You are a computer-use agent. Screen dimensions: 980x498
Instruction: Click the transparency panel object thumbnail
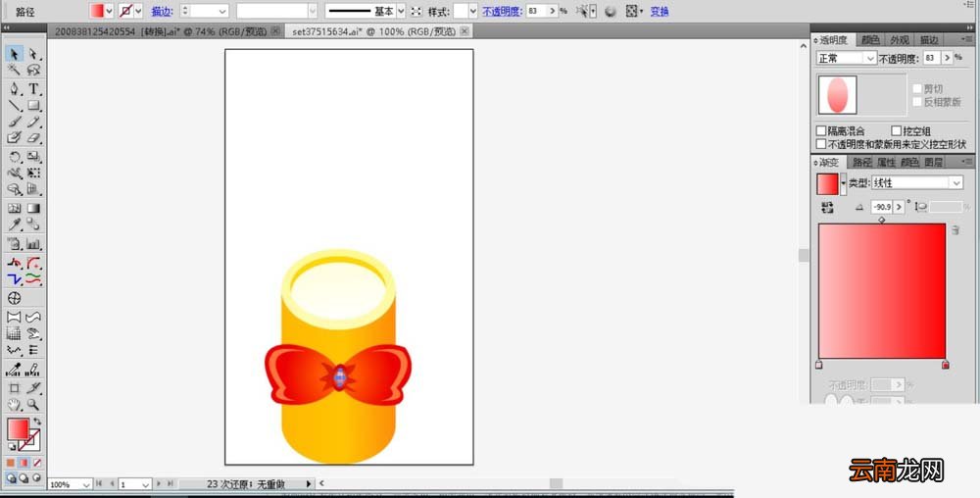tap(838, 95)
